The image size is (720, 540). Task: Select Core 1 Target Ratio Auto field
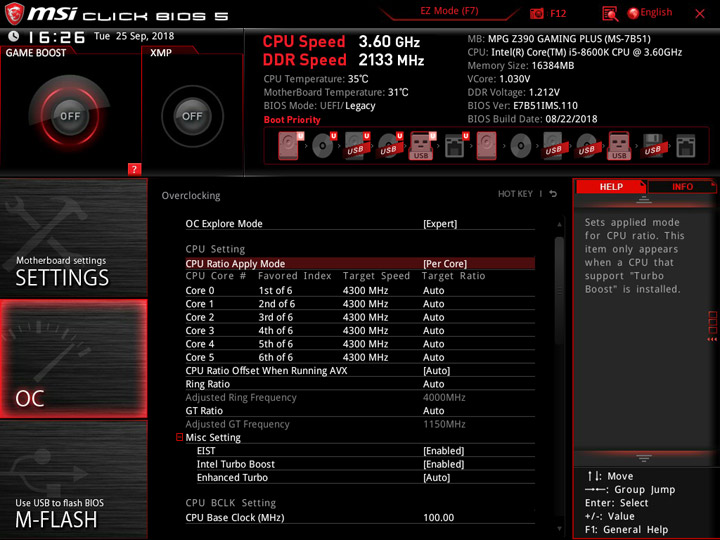433,304
